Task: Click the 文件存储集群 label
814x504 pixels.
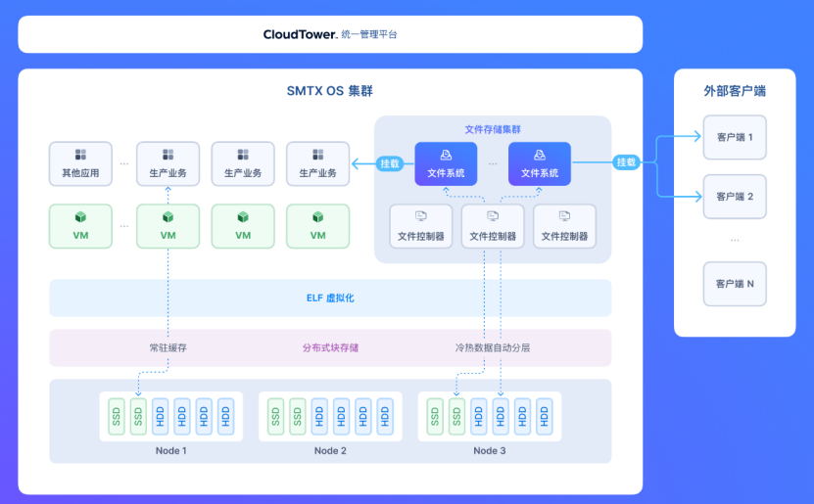Action: [493, 129]
